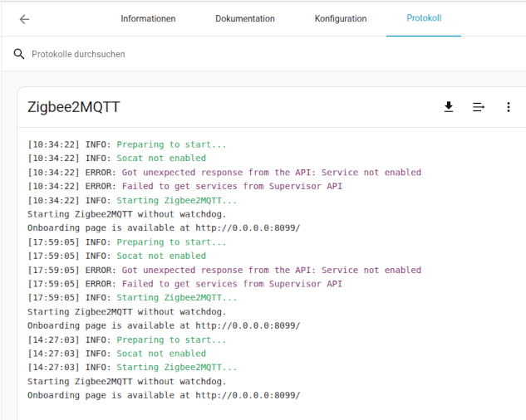Select the 14:27:03 'Socat not enabled' line

point(116,354)
